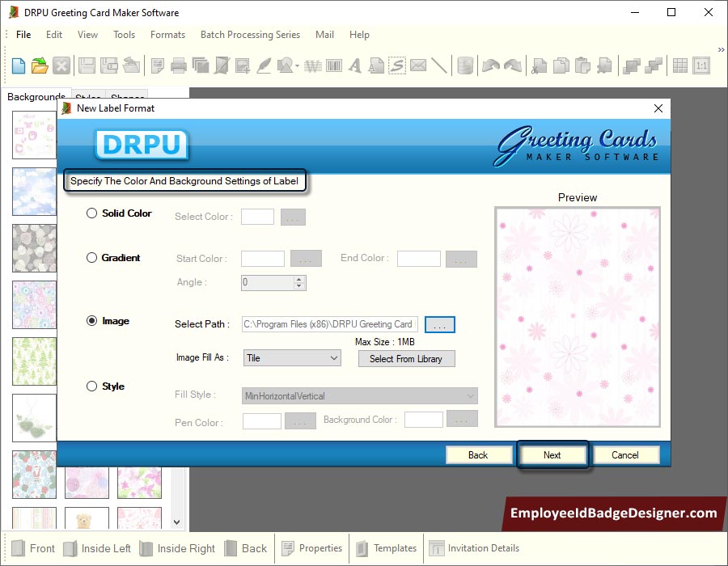
Task: Open the Tools menu
Action: click(124, 35)
